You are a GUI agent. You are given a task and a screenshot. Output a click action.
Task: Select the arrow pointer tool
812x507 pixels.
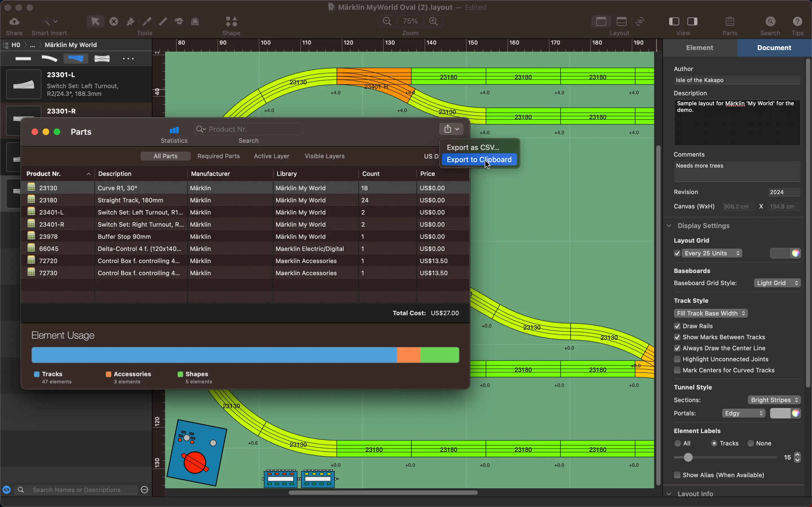coord(95,22)
